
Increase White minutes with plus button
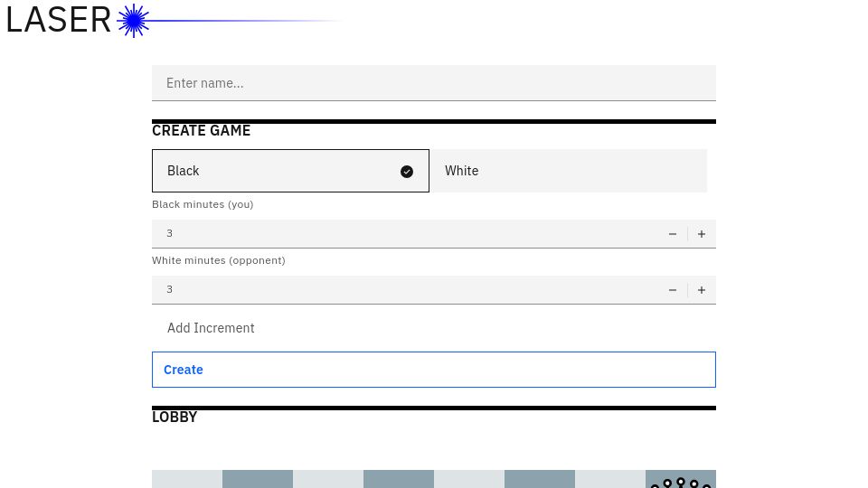[702, 290]
